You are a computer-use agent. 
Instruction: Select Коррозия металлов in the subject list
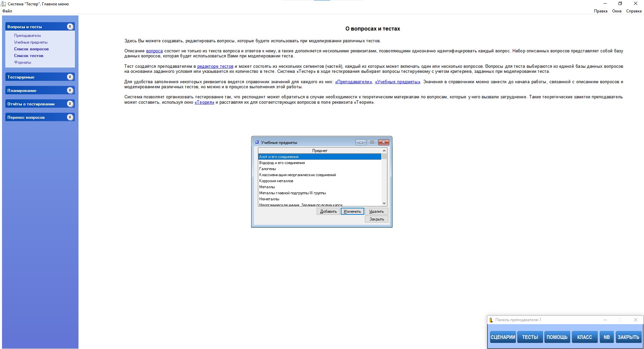pos(276,181)
